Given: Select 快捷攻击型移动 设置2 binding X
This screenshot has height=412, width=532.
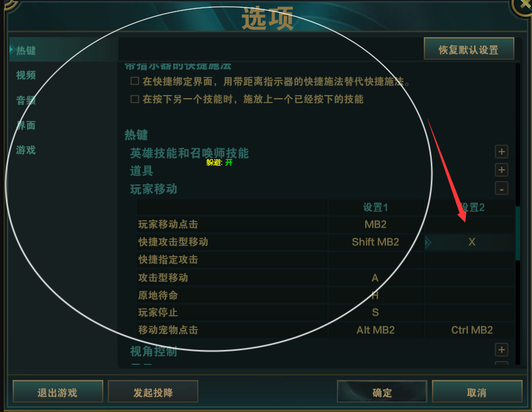Looking at the screenshot, I should [x=472, y=242].
